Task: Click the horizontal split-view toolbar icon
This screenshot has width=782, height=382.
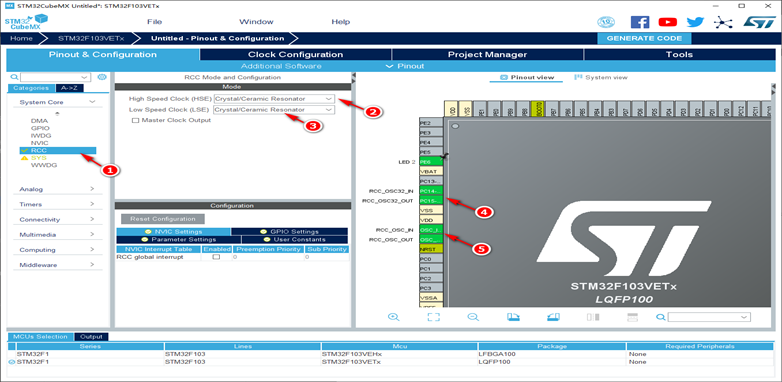Action: 632,317
